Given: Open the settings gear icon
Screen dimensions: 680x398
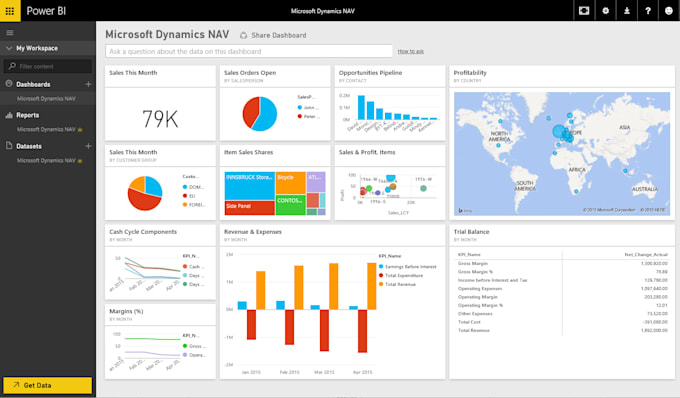Looking at the screenshot, I should (x=605, y=10).
